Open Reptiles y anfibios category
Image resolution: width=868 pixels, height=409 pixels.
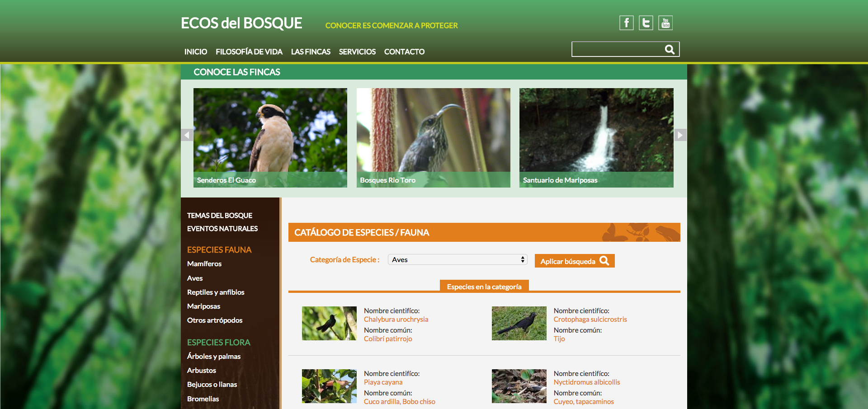(216, 292)
